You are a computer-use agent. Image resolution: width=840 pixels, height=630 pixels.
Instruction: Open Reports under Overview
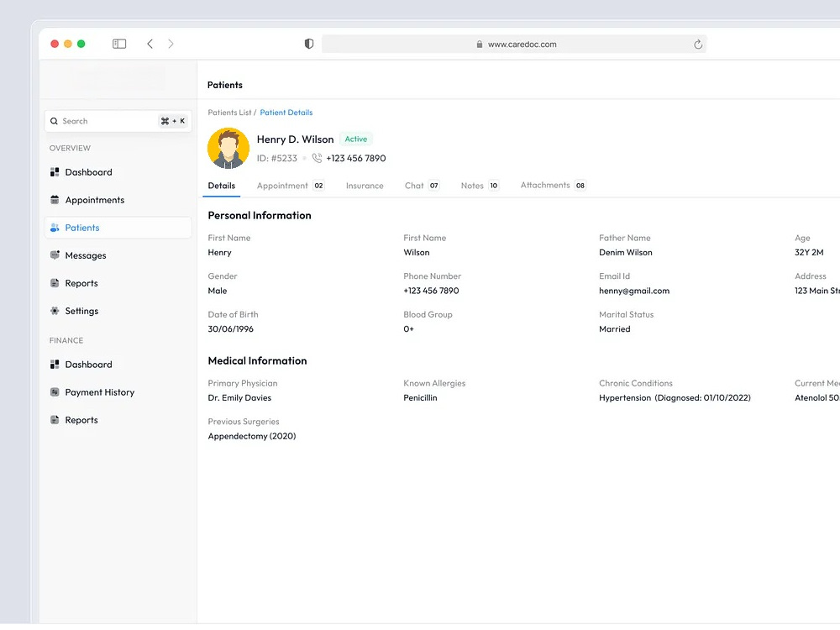pos(118,283)
